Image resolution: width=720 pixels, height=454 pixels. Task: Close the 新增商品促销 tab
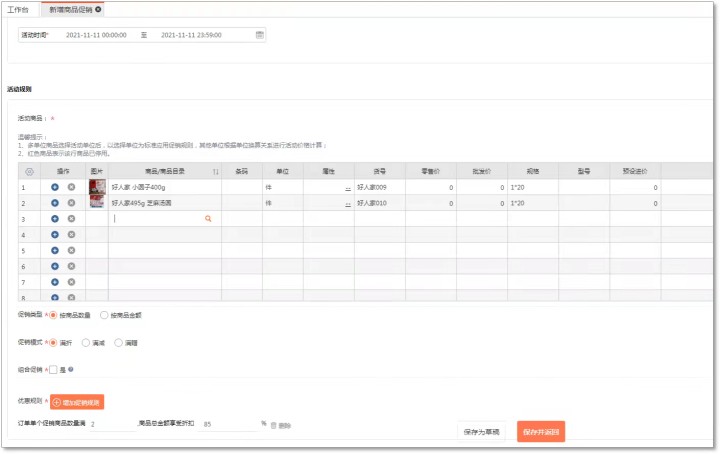[98, 8]
